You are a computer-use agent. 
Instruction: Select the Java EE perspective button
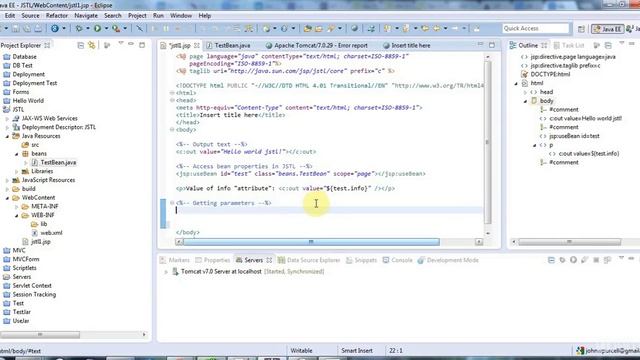click(607, 29)
